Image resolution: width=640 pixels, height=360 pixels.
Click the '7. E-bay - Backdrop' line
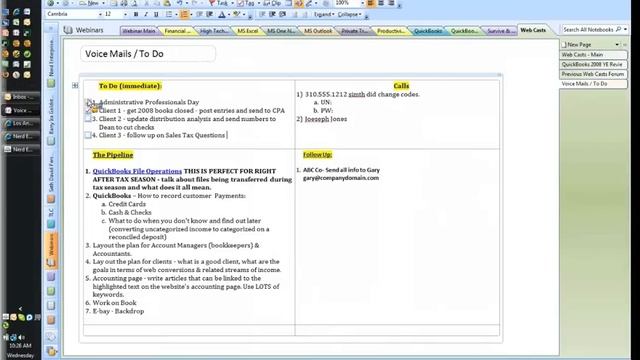point(115,311)
